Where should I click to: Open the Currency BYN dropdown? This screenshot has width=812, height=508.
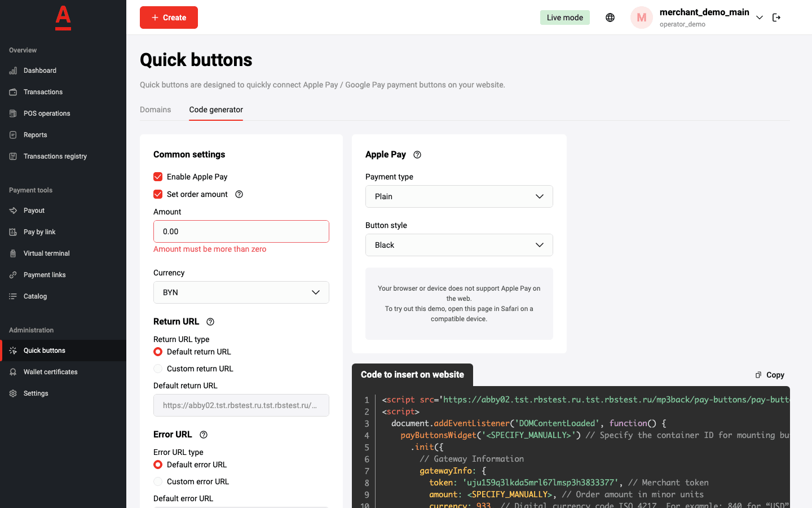click(241, 292)
